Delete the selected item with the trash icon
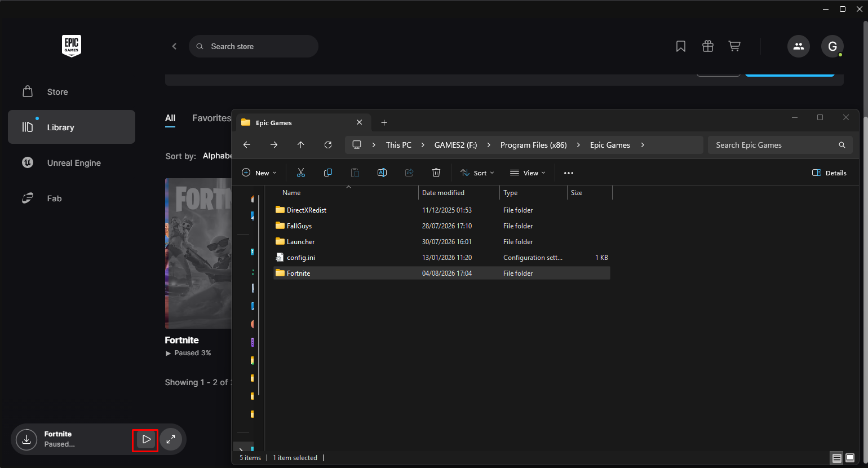The image size is (868, 468). tap(436, 173)
